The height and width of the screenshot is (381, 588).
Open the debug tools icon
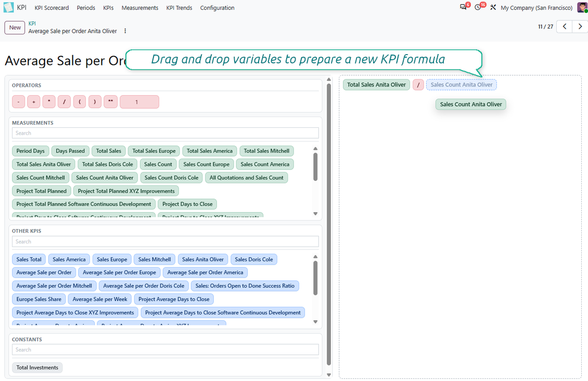pos(493,7)
